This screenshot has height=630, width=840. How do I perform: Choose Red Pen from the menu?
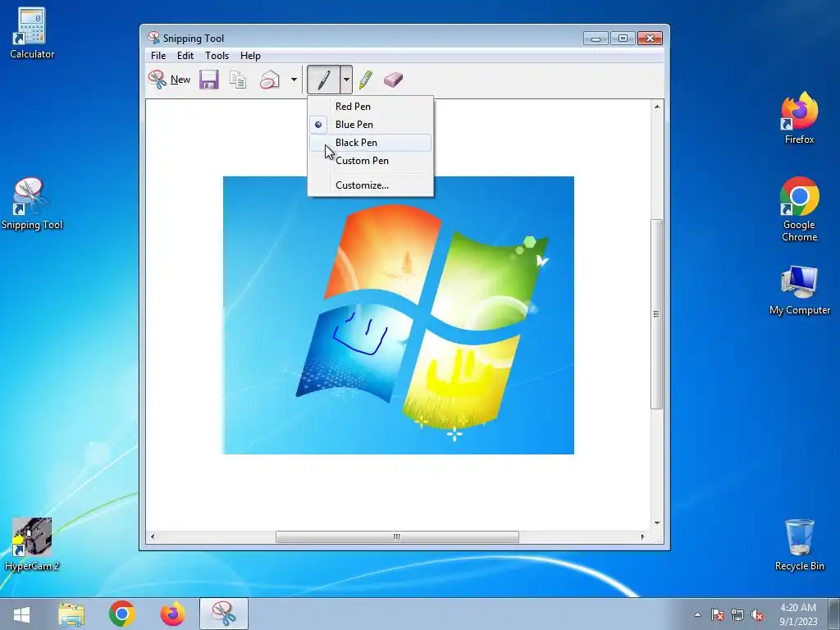click(x=370, y=106)
